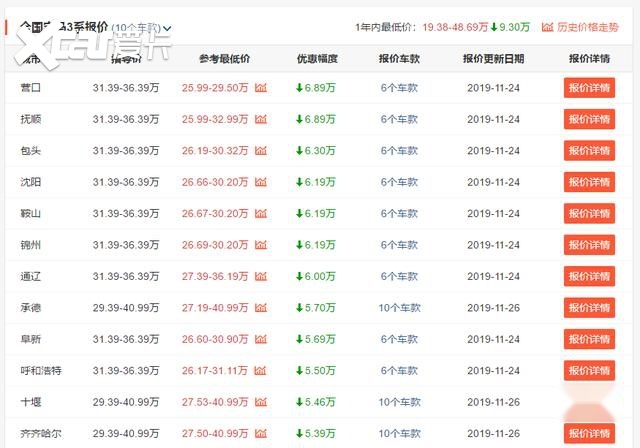The image size is (640, 448).
Task: Open price trend chart icon for 沈阳
Action: click(x=261, y=182)
